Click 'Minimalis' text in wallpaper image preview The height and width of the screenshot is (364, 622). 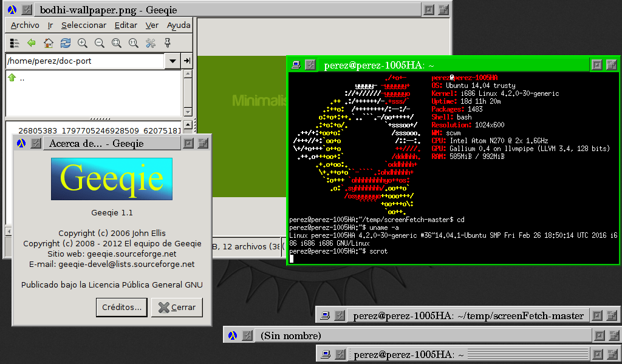(259, 101)
